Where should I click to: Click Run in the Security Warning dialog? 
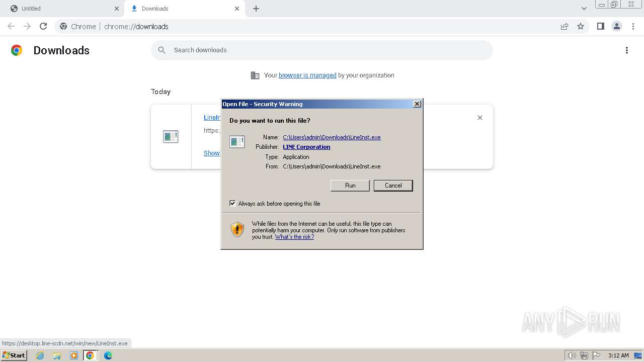click(x=350, y=186)
